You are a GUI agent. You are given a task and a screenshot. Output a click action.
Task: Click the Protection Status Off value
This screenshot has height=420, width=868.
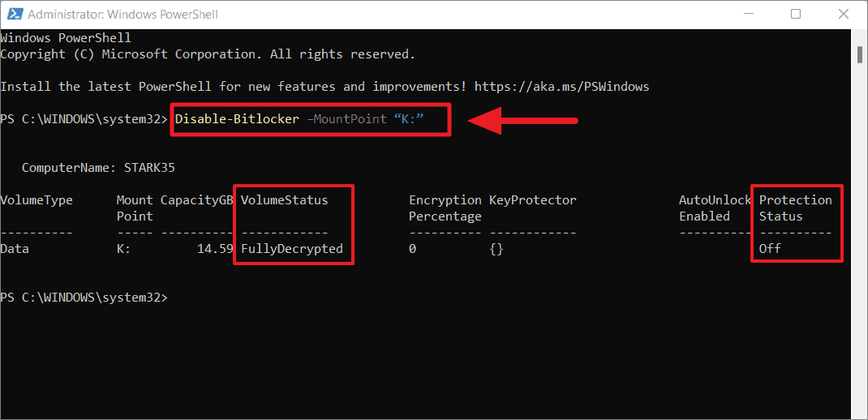pyautogui.click(x=770, y=249)
